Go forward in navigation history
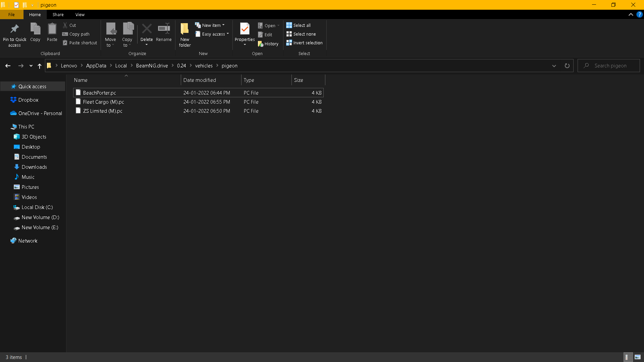This screenshot has height=362, width=644. tap(21, 66)
